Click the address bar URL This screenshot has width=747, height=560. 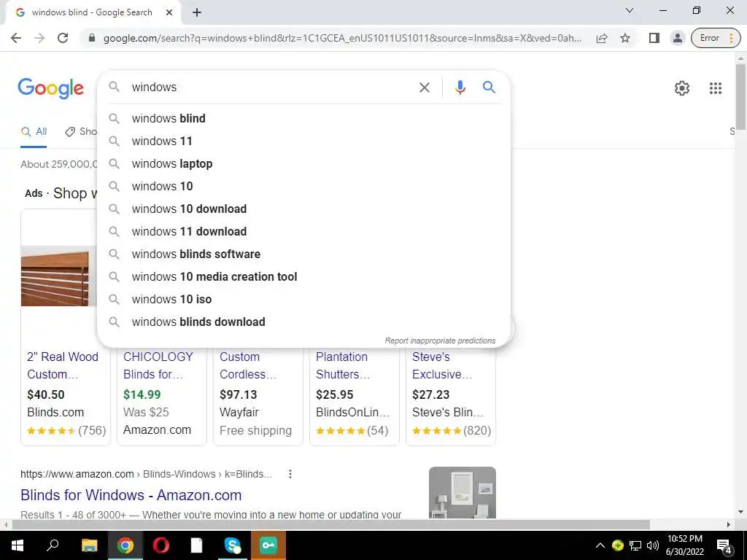pos(342,38)
